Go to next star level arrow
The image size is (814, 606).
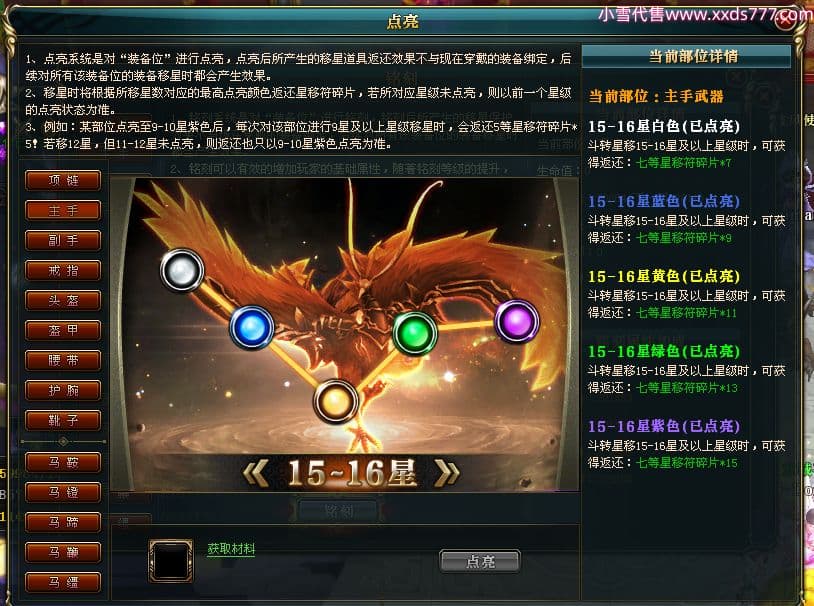[x=446, y=473]
